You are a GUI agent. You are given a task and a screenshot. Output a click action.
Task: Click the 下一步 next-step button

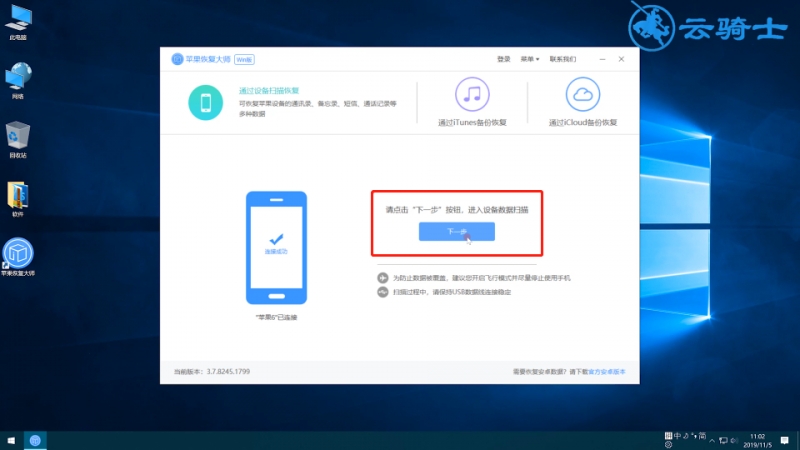(457, 232)
